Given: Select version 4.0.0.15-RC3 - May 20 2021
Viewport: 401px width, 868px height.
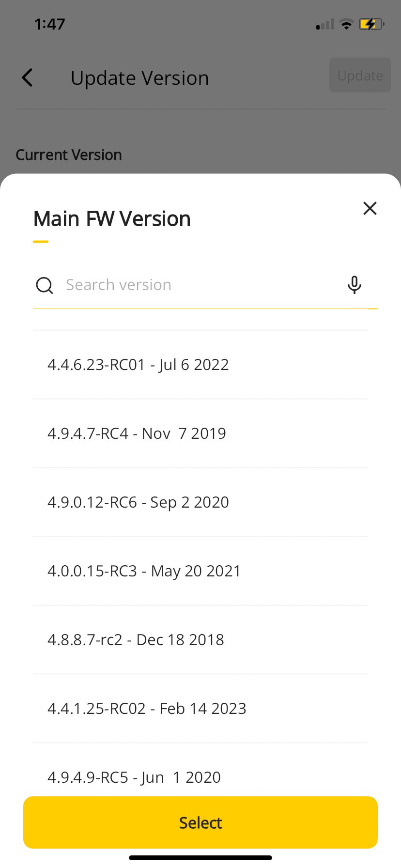Looking at the screenshot, I should (x=200, y=571).
